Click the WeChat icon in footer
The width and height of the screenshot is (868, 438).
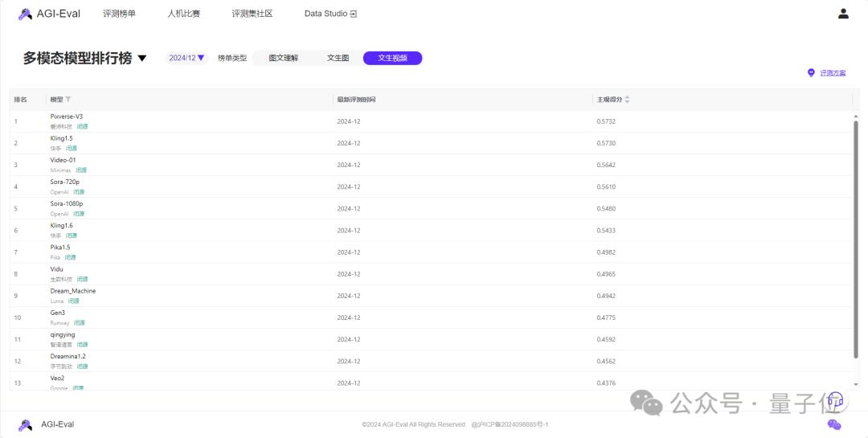(834, 424)
